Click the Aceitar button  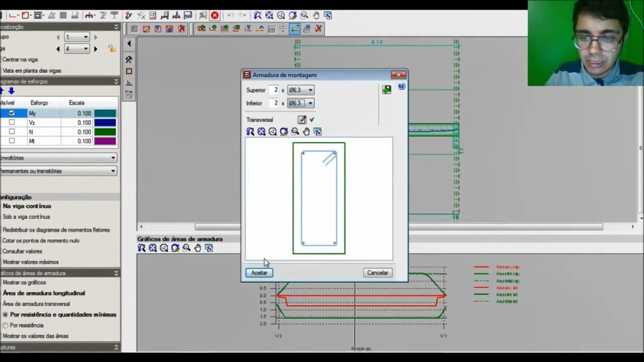click(x=259, y=273)
